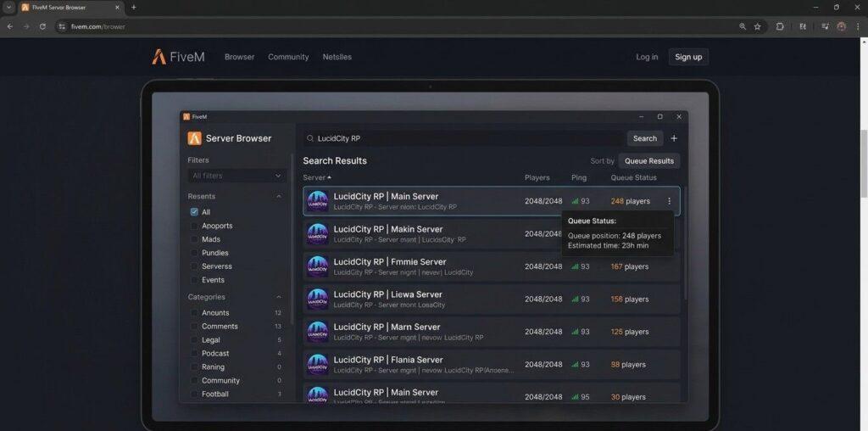The width and height of the screenshot is (868, 431).
Task: Check the Podcast category checkbox
Action: (194, 354)
